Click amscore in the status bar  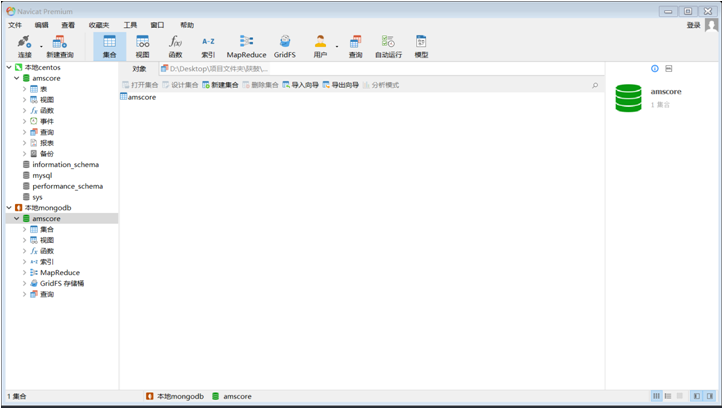coord(232,396)
